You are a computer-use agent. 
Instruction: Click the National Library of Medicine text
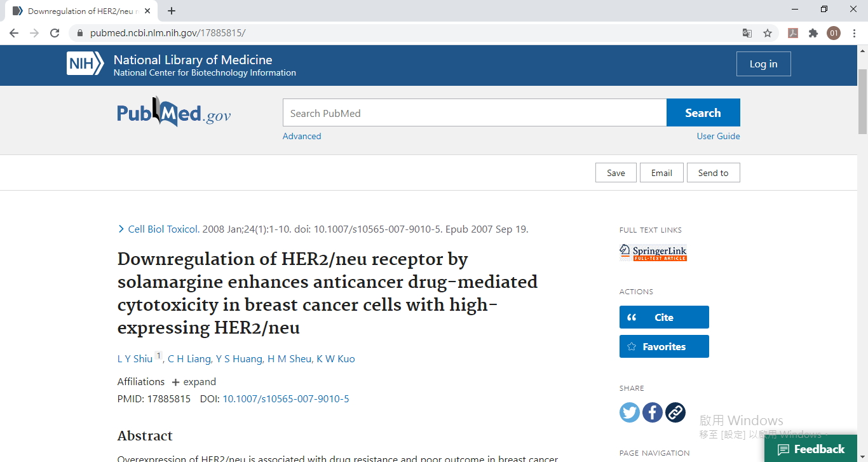193,60
